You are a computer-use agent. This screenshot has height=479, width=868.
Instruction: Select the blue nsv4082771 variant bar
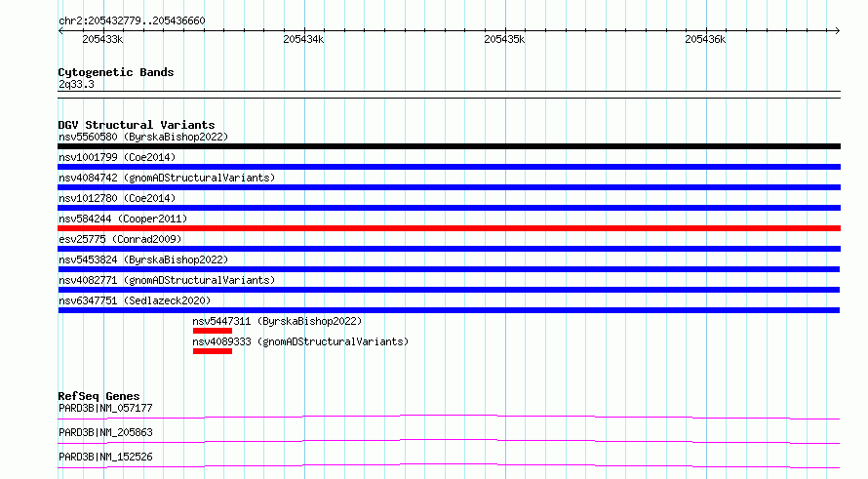[x=449, y=290]
